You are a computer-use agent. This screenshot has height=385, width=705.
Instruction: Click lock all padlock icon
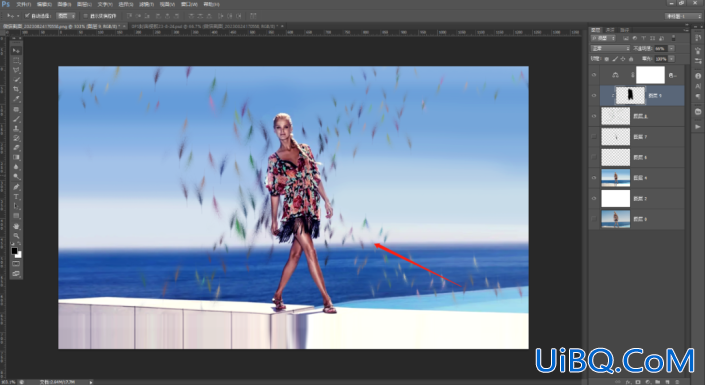point(631,59)
